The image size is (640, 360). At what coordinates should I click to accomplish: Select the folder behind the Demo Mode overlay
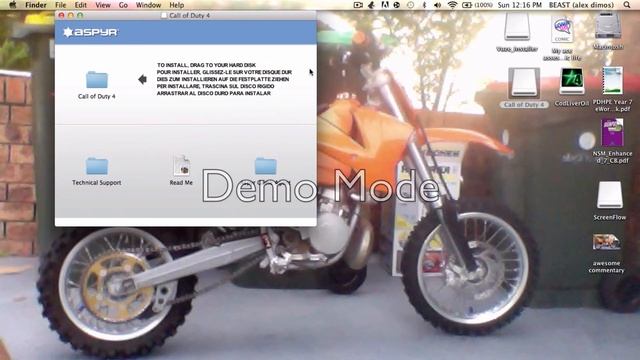[x=266, y=166]
